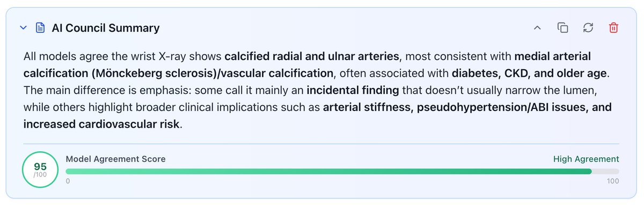Click the 0 label under the agreement bar
644x205 pixels.
[x=68, y=181]
